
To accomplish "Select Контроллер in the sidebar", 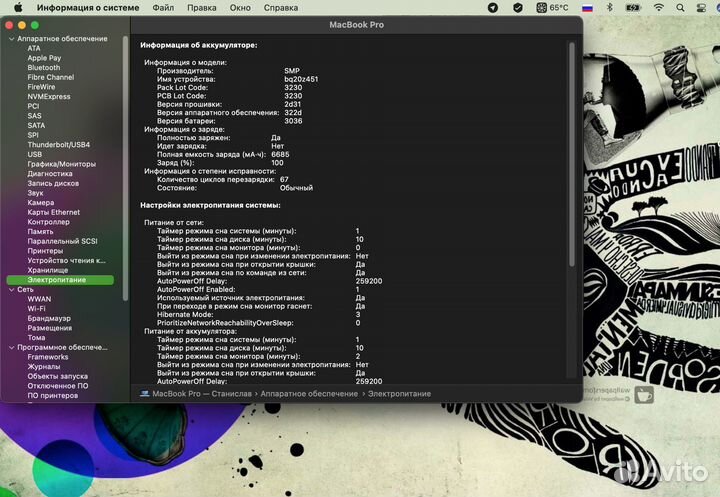I will point(48,222).
